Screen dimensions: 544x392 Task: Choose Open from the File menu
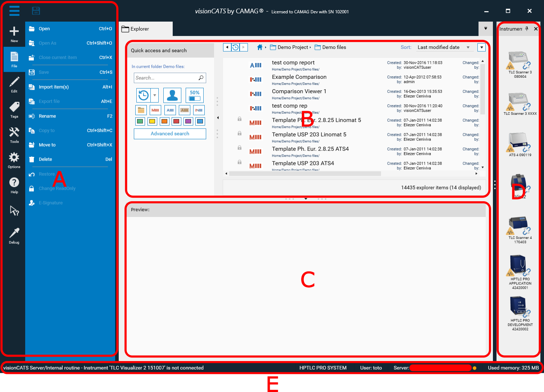coord(70,29)
